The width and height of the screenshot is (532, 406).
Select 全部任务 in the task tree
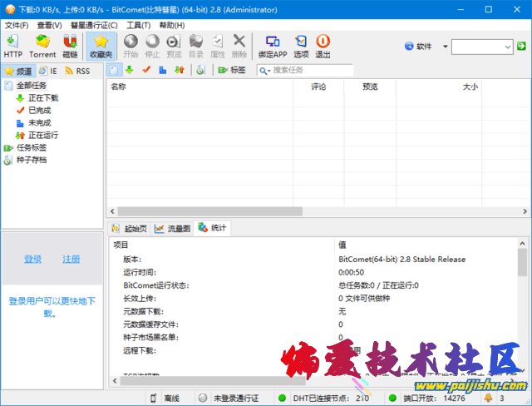(x=32, y=86)
